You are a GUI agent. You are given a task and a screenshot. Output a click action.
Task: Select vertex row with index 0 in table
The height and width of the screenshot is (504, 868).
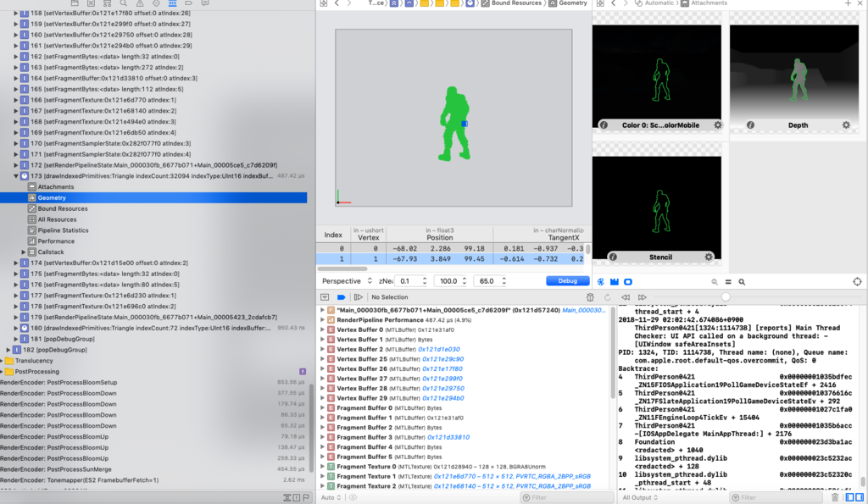click(x=451, y=248)
